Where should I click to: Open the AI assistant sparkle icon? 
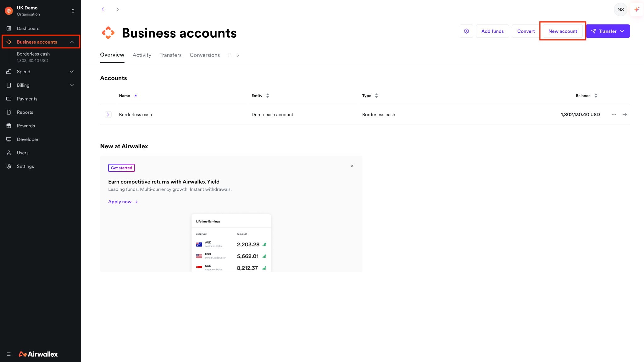tap(637, 9)
